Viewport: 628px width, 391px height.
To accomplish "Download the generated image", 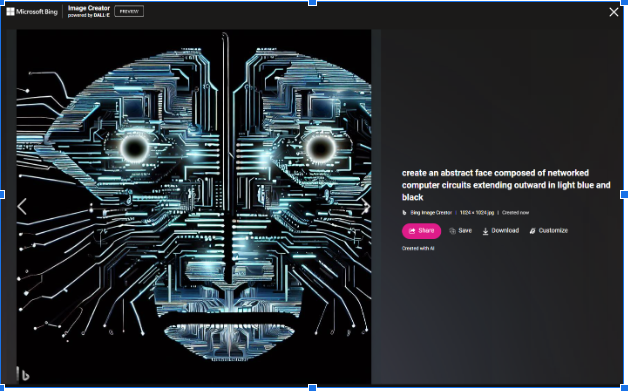I will [x=501, y=231].
